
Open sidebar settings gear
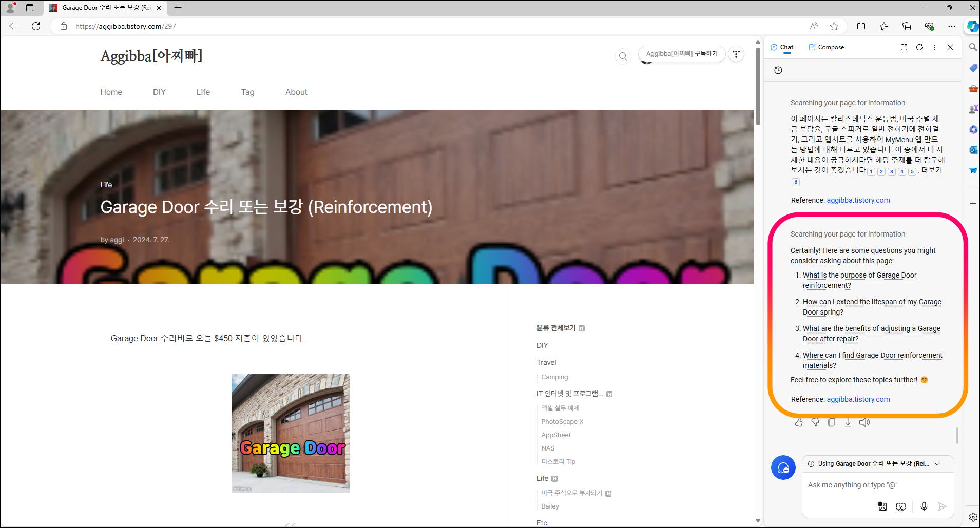973,517
